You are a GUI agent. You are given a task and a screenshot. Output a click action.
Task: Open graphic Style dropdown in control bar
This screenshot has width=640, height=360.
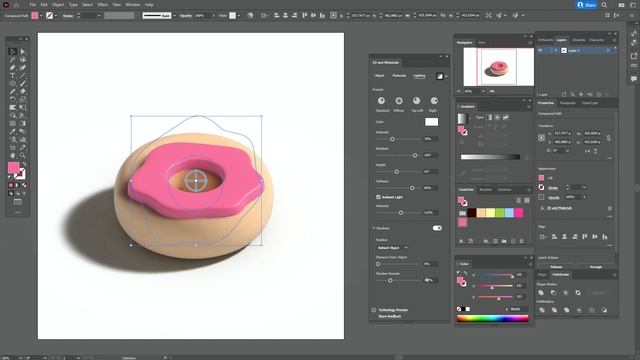238,16
